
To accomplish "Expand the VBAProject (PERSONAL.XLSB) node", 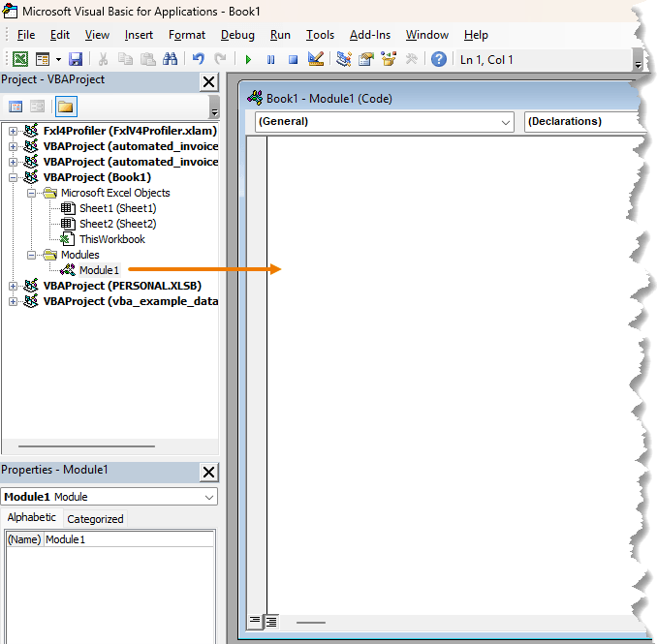I will click(13, 286).
